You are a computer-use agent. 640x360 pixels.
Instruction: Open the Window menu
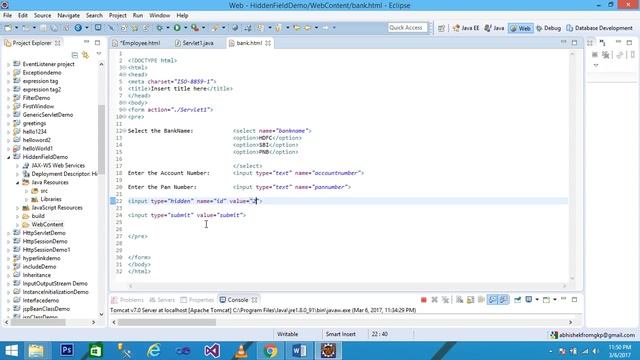159,16
